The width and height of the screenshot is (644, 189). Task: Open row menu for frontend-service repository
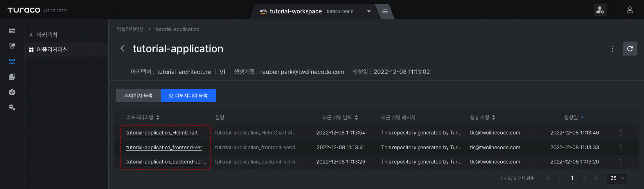[621, 147]
